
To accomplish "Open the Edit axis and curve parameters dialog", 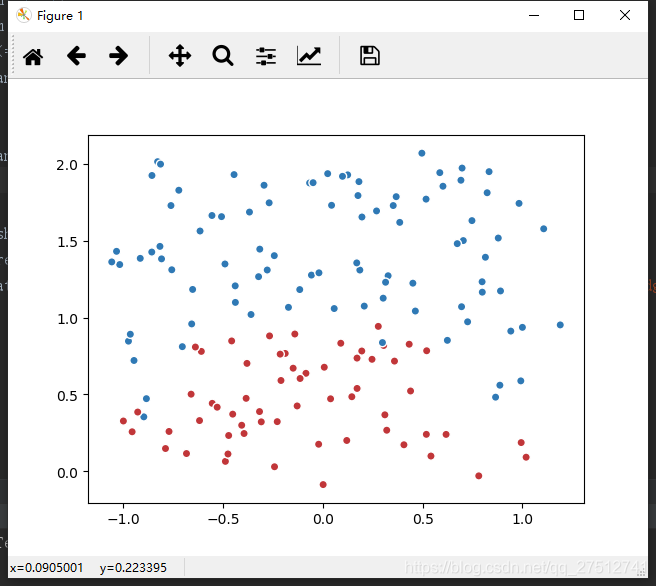I will click(309, 56).
